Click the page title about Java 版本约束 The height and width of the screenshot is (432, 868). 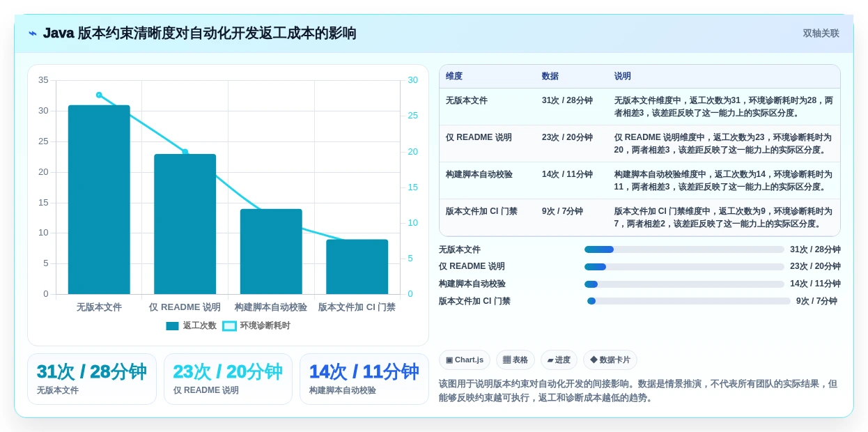(200, 33)
